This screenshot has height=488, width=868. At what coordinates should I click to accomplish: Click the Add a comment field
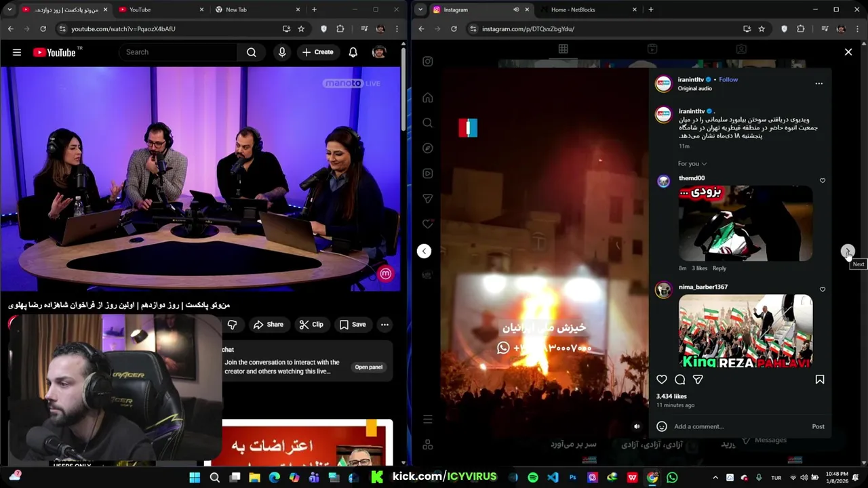tap(739, 426)
